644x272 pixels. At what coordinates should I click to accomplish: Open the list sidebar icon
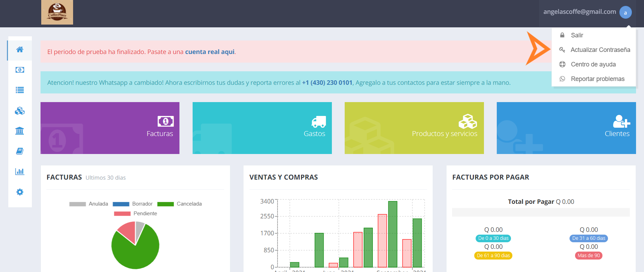(x=20, y=90)
